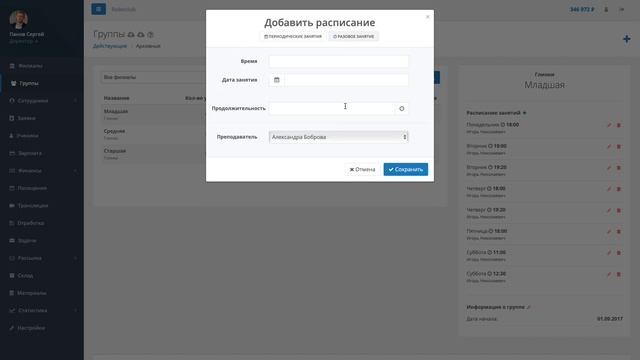
Task: Click the logout icon in the top bar
Action: point(622,9)
